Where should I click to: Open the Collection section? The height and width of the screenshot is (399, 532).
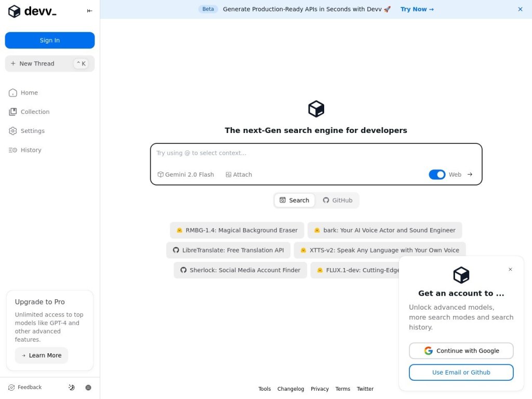(x=29, y=112)
